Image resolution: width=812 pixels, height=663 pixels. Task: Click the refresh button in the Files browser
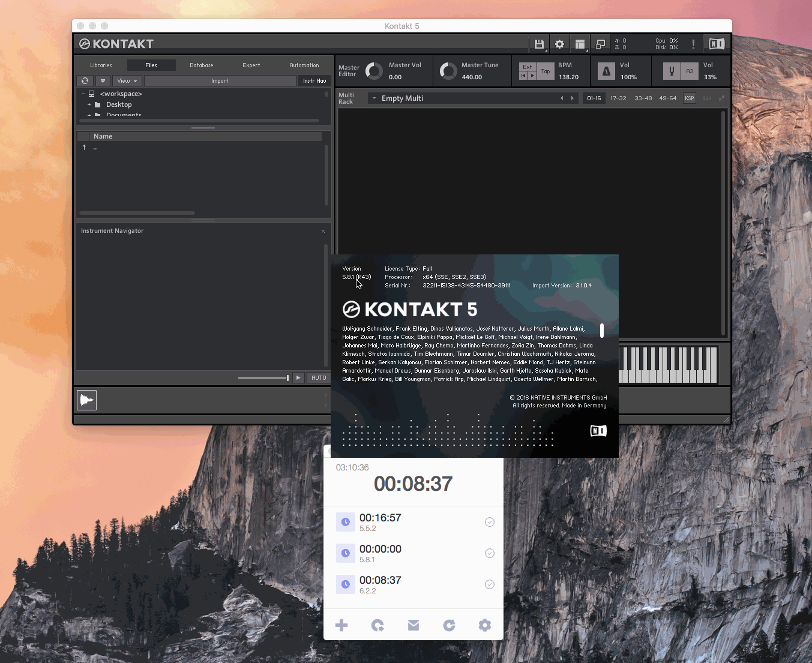tap(85, 80)
